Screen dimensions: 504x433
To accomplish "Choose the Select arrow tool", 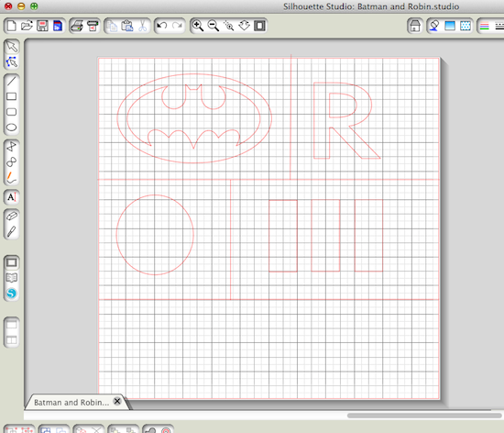I will 12,47.
